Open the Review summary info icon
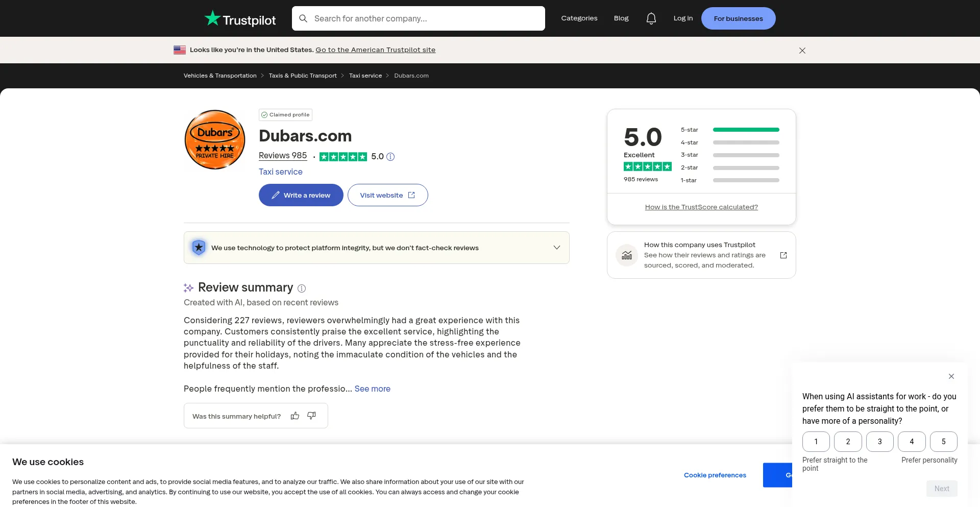Screen dimensions: 980x507 (x=302, y=288)
